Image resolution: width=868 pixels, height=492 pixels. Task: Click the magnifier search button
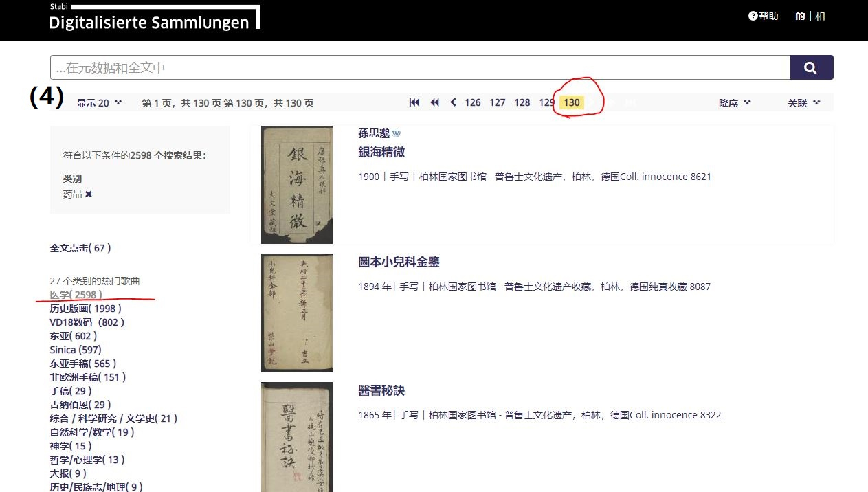click(811, 67)
